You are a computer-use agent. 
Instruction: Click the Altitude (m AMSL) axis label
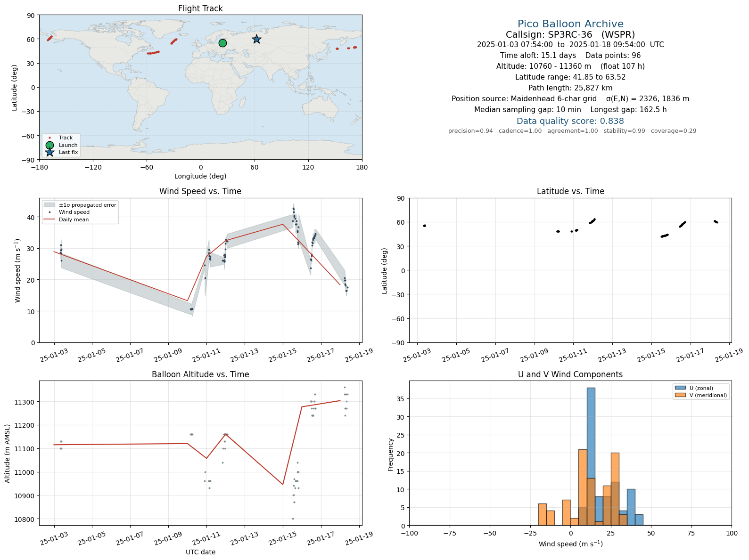coord(8,453)
